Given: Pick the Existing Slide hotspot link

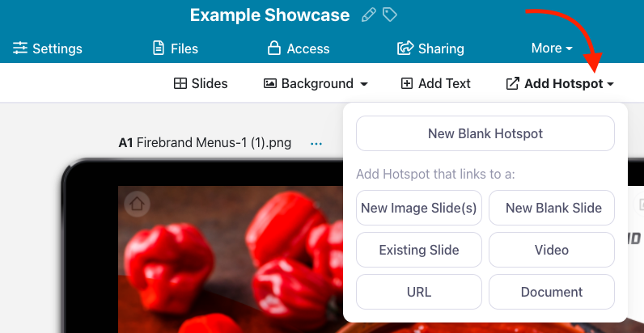Looking at the screenshot, I should click(419, 250).
